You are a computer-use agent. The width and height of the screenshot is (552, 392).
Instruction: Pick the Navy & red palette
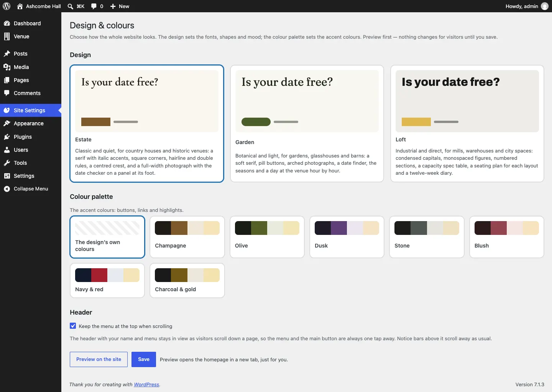point(107,280)
